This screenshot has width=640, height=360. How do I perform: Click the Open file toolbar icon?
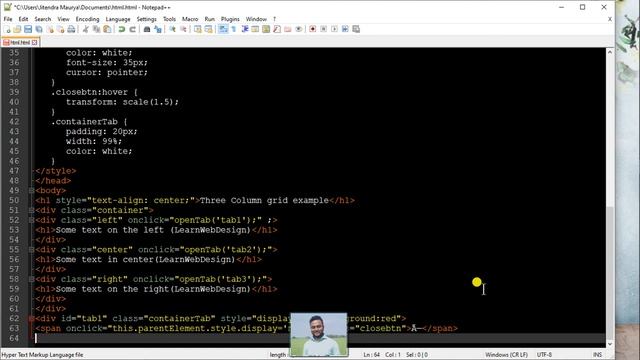[17, 29]
